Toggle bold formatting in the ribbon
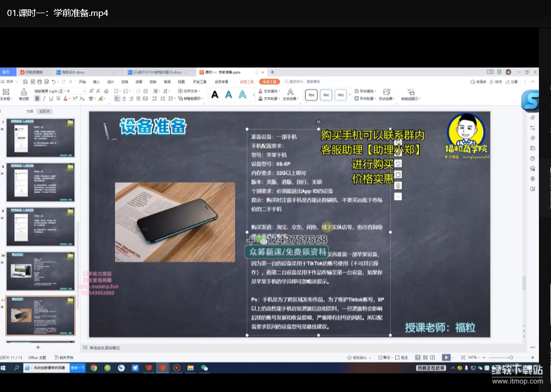This screenshot has height=392, width=551. pos(37,99)
